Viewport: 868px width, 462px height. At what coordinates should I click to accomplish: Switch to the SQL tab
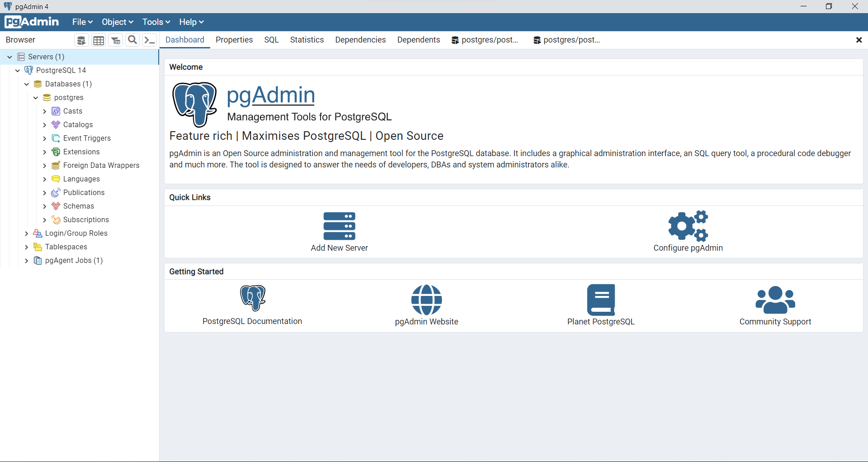pyautogui.click(x=272, y=40)
